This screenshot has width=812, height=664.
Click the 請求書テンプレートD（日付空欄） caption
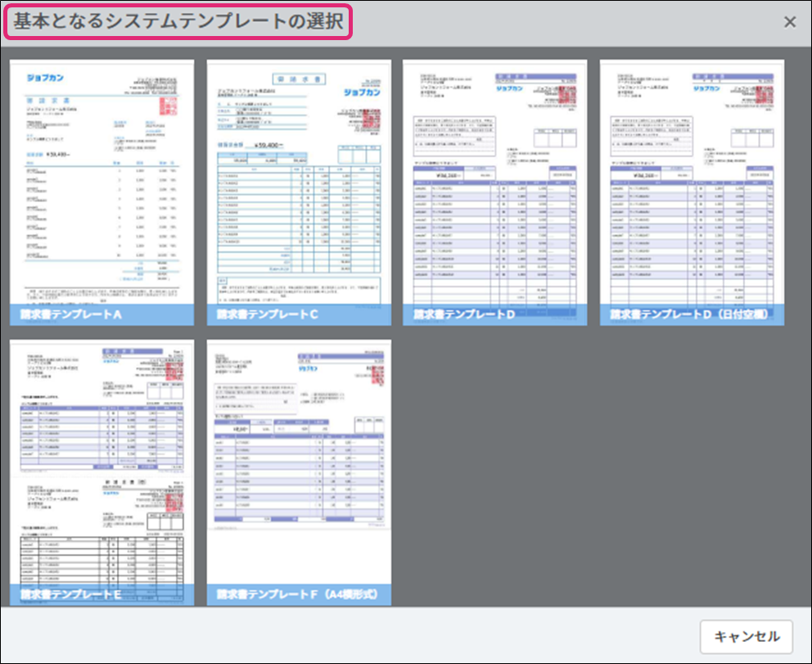pyautogui.click(x=690, y=314)
